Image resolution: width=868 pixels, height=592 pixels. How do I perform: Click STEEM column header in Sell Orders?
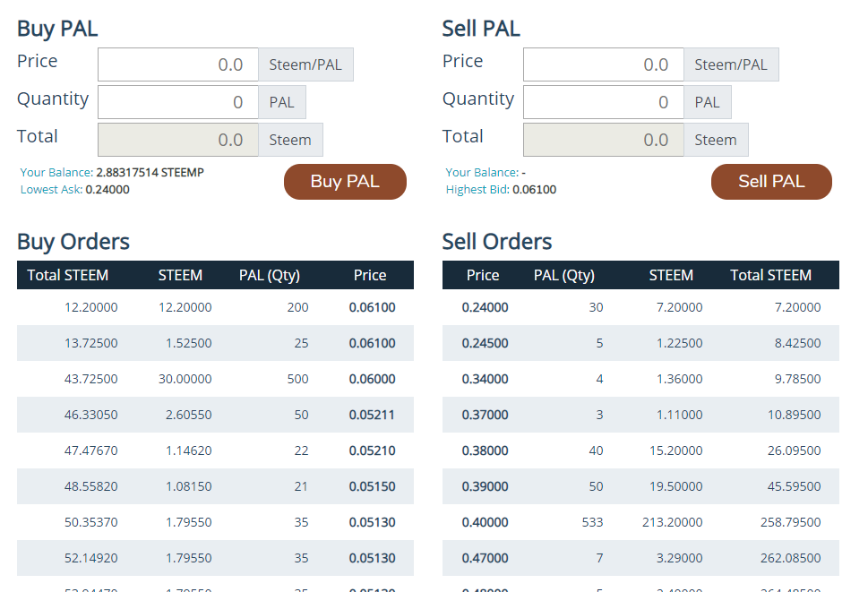(x=671, y=275)
